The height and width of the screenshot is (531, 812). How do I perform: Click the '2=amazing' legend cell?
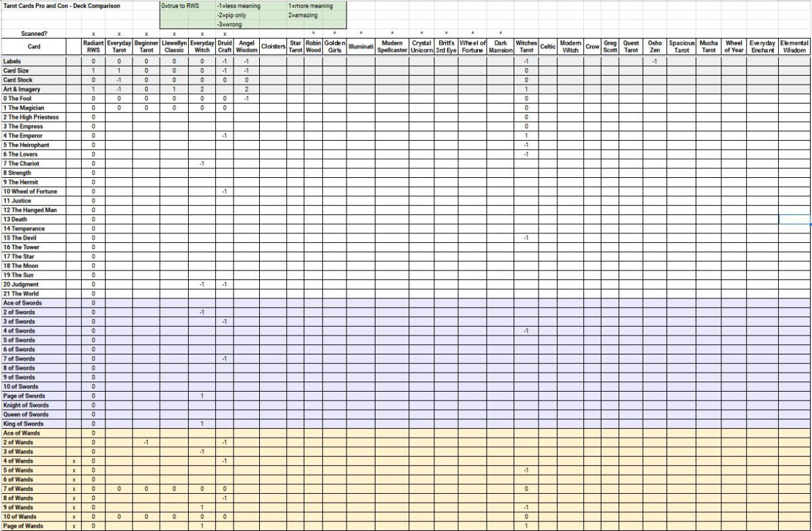[x=302, y=15]
